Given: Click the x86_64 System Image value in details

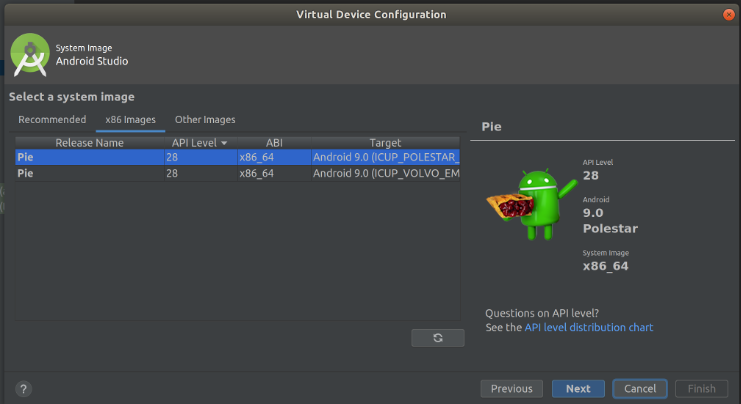Looking at the screenshot, I should [605, 266].
